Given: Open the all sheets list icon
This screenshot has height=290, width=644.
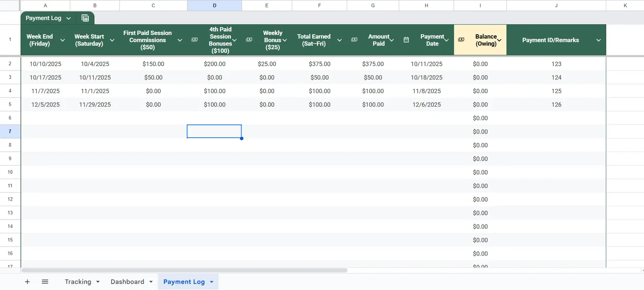Looking at the screenshot, I should [x=45, y=282].
